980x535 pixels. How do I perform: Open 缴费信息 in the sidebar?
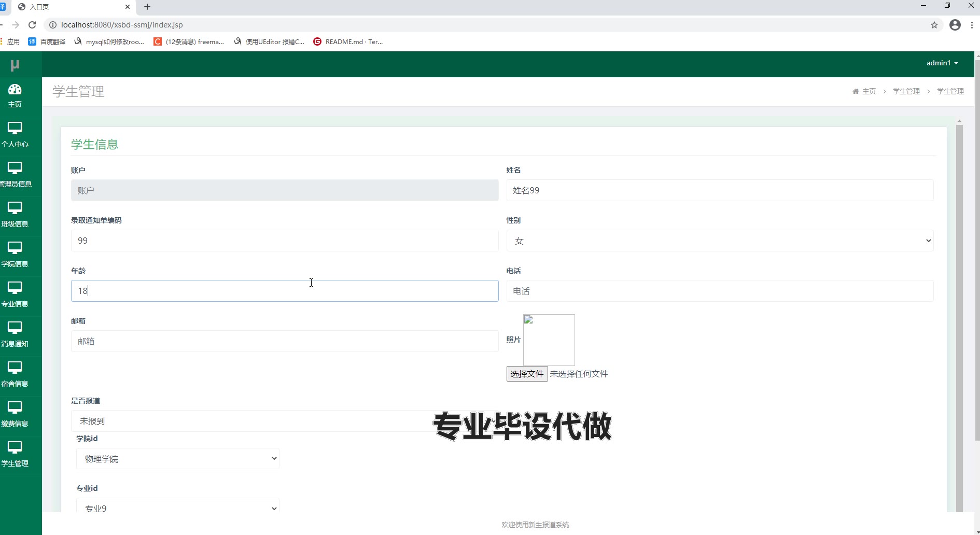pos(15,415)
